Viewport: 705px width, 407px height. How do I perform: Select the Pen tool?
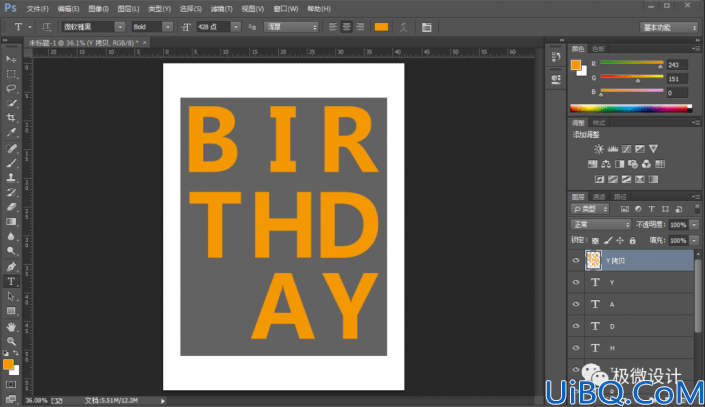tap(11, 267)
